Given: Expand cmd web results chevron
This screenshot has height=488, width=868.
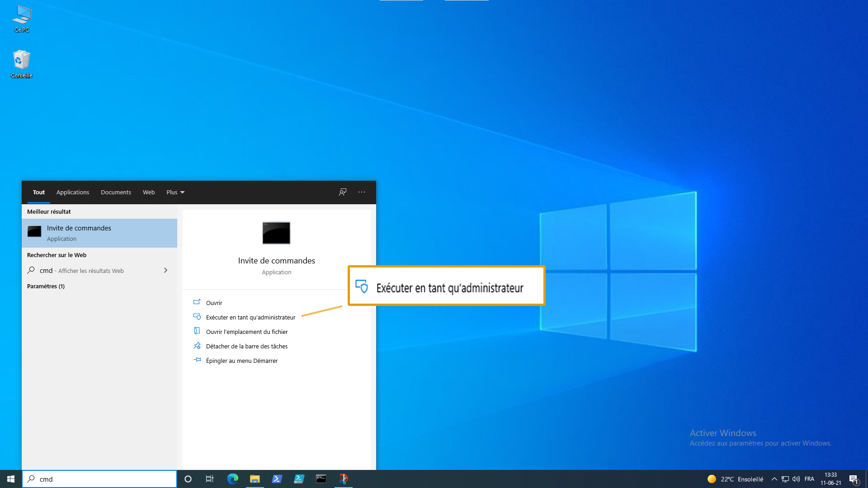Looking at the screenshot, I should (165, 270).
